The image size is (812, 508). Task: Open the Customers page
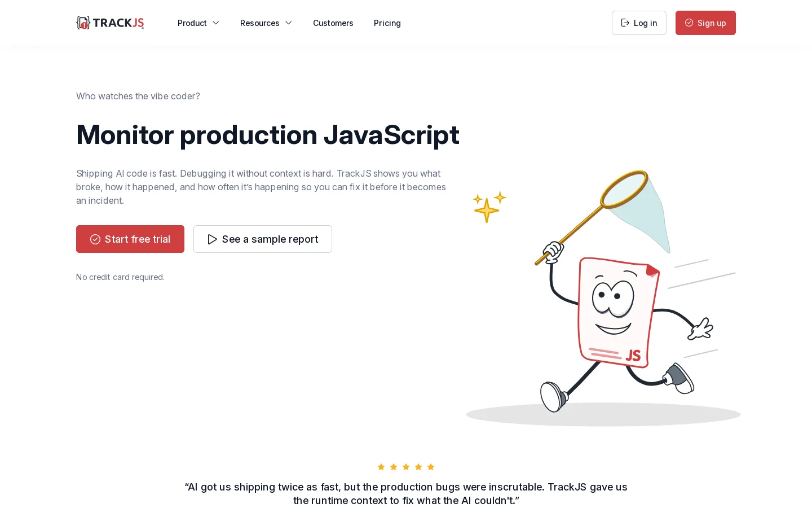[333, 23]
